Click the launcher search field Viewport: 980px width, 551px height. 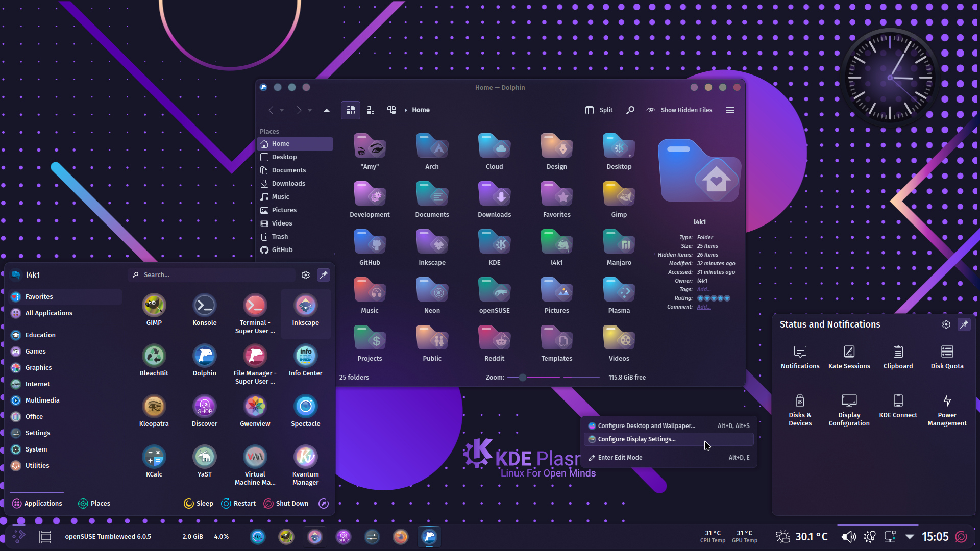(212, 275)
